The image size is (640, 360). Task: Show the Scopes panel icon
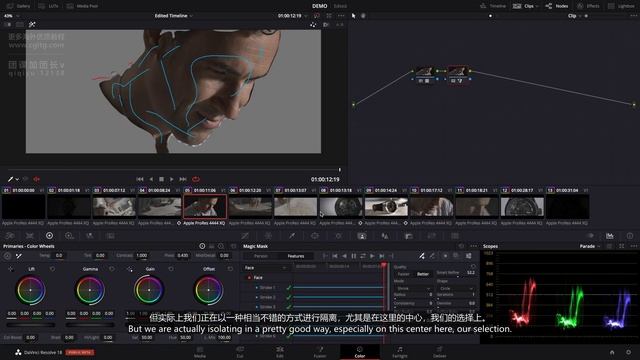[609, 236]
